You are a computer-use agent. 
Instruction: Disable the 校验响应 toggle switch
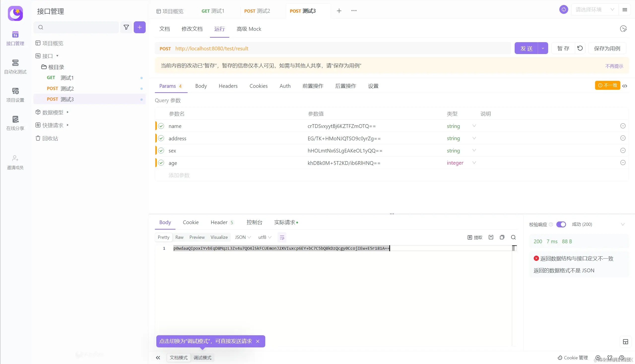(561, 224)
